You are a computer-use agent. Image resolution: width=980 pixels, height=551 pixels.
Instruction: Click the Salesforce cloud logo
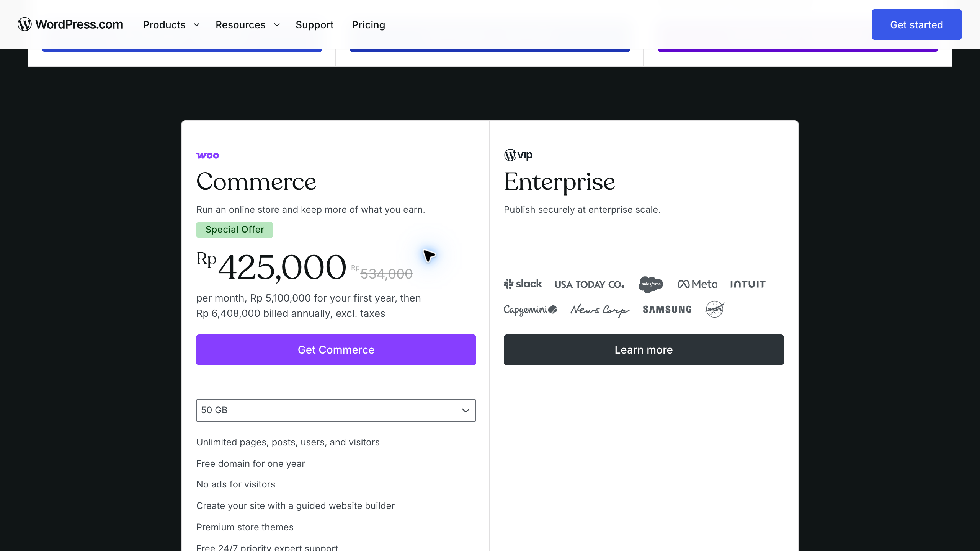(651, 284)
